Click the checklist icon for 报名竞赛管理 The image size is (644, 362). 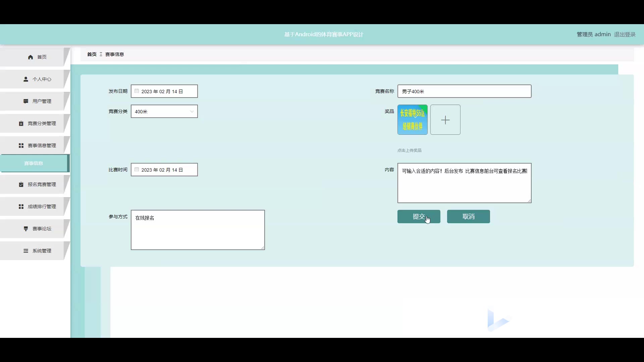click(21, 185)
